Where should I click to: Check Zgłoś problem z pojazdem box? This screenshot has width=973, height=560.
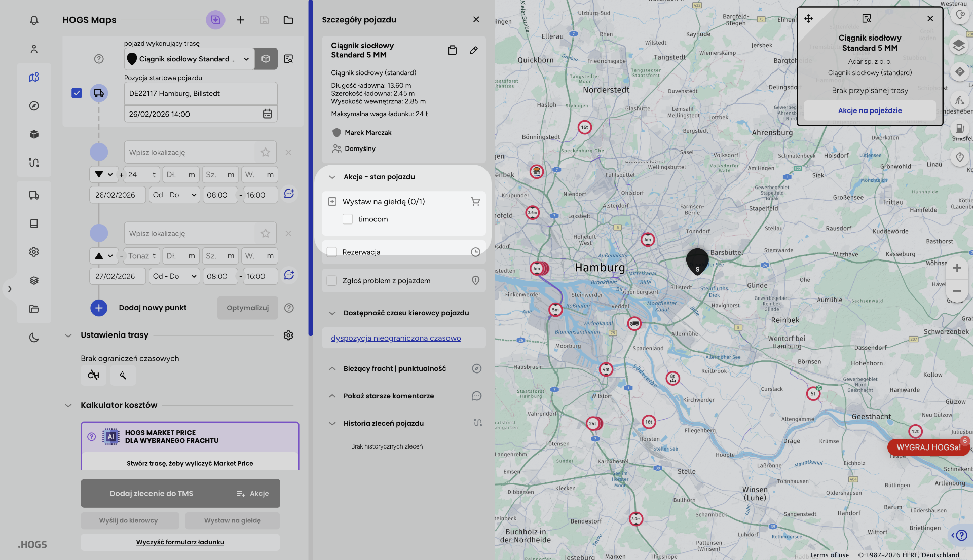[332, 281]
